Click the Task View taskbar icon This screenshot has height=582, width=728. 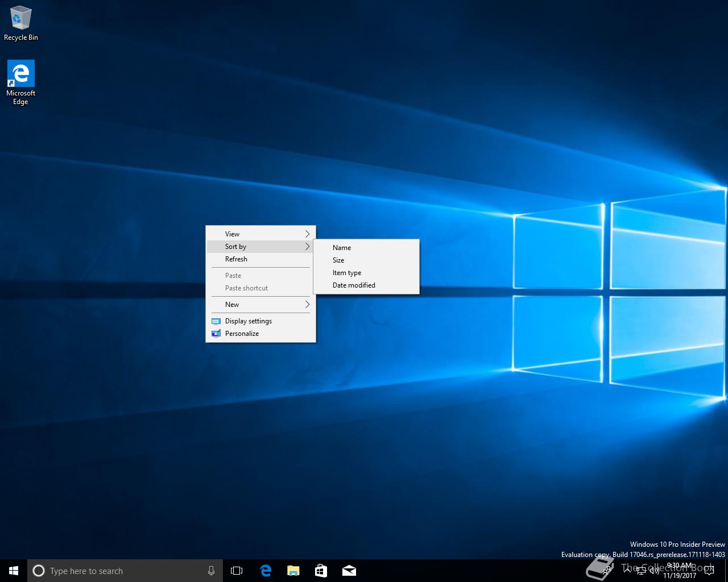click(x=237, y=571)
